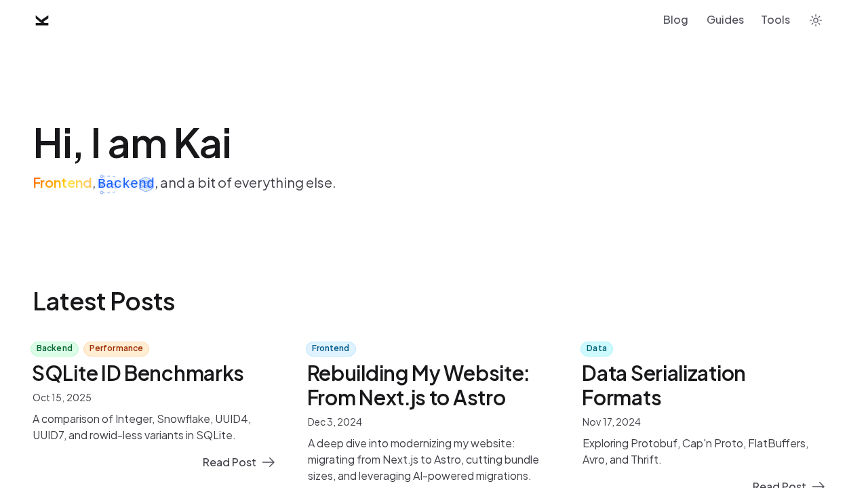
Task: Click the arrow icon beside Read Post for SQLite
Action: [268, 462]
